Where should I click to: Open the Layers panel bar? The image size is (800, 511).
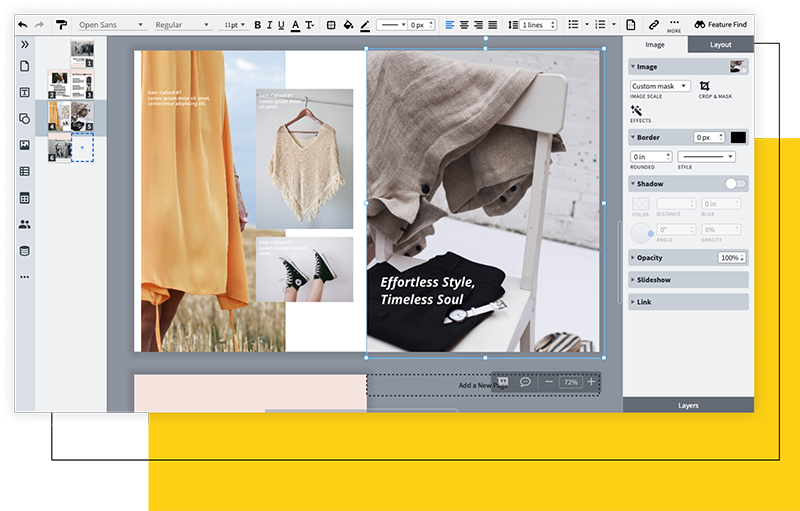point(688,405)
